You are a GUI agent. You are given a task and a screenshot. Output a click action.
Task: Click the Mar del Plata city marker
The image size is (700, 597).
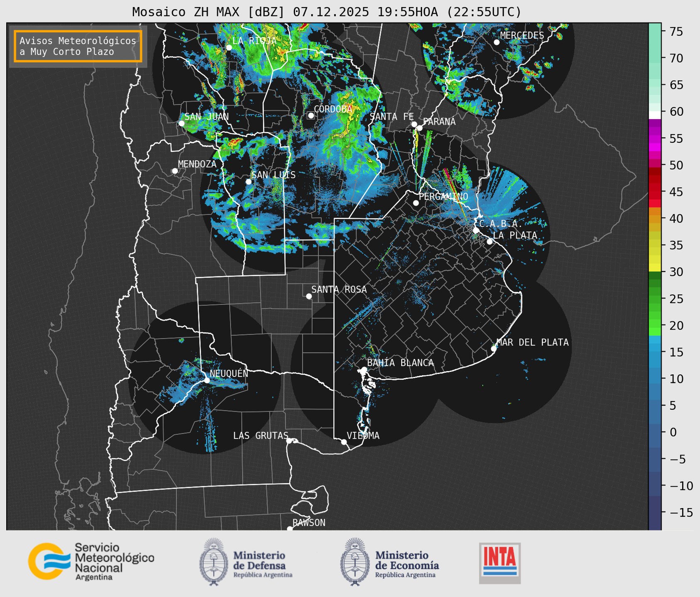[x=494, y=349]
